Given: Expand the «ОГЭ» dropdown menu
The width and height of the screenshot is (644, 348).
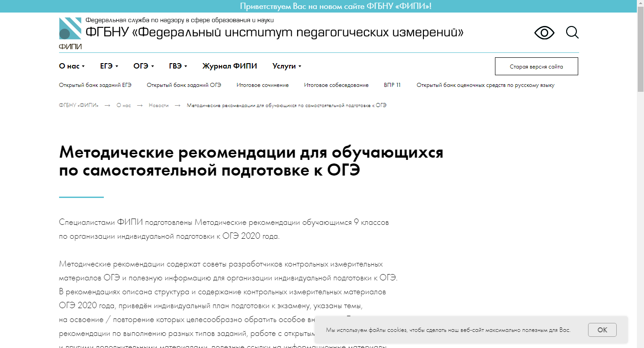Looking at the screenshot, I should 143,66.
